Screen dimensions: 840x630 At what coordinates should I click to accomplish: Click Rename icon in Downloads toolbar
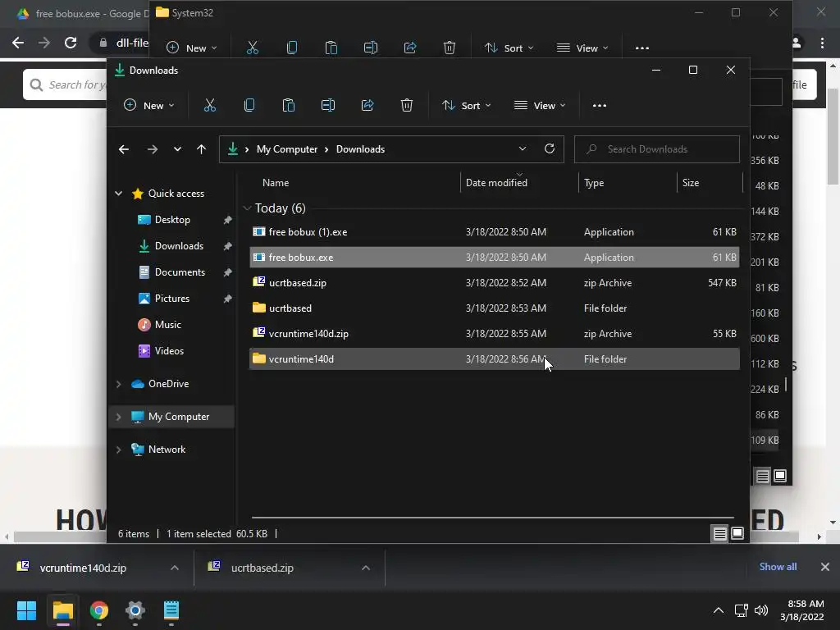click(328, 106)
